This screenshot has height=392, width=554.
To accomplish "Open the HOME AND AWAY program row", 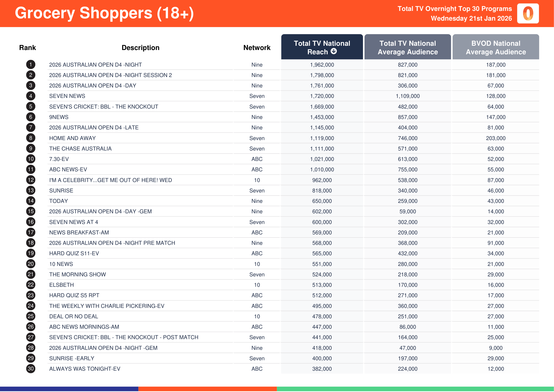I will tap(72, 138).
